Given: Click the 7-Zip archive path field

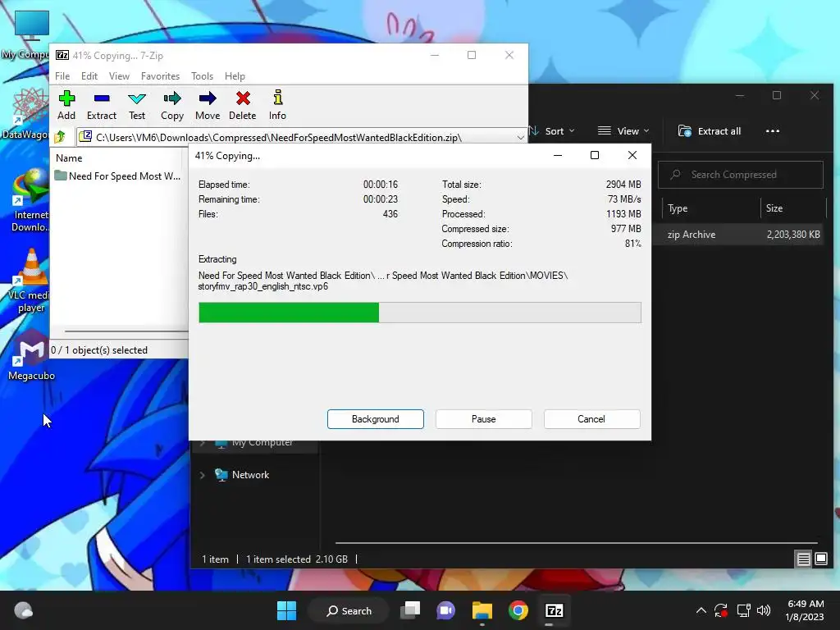Looking at the screenshot, I should pyautogui.click(x=301, y=138).
